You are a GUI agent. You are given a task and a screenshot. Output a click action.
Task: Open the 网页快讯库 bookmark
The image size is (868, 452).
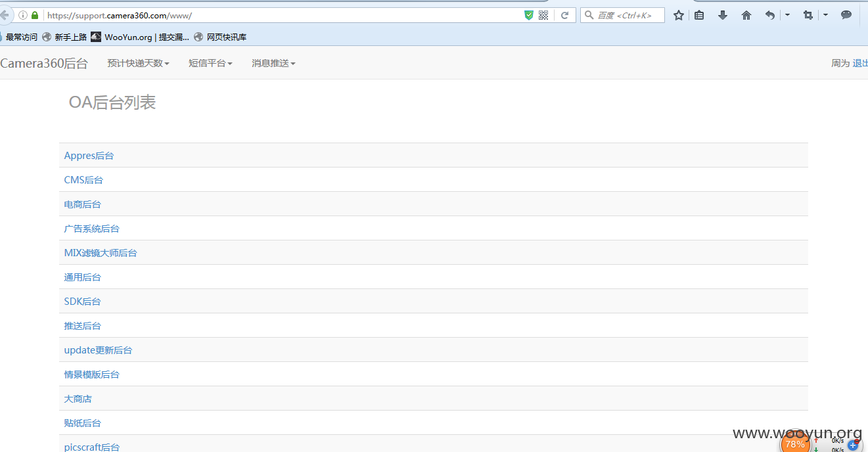pos(220,37)
